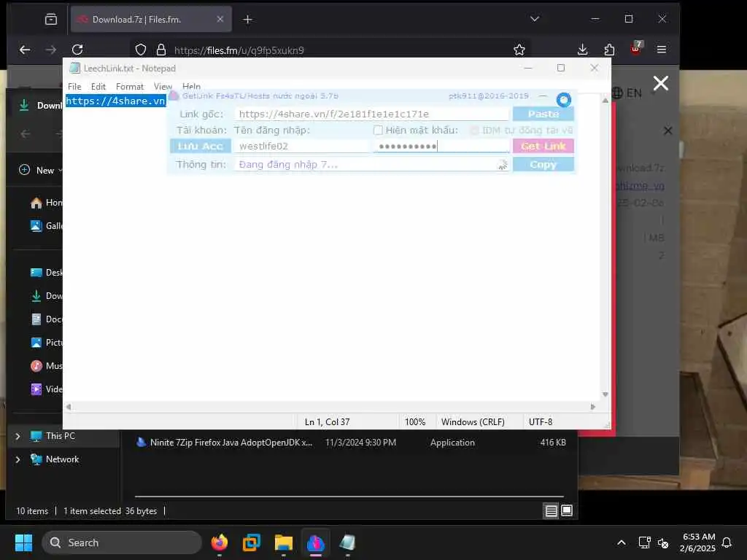
Task: Focus the username field with westlife02
Action: (x=302, y=146)
